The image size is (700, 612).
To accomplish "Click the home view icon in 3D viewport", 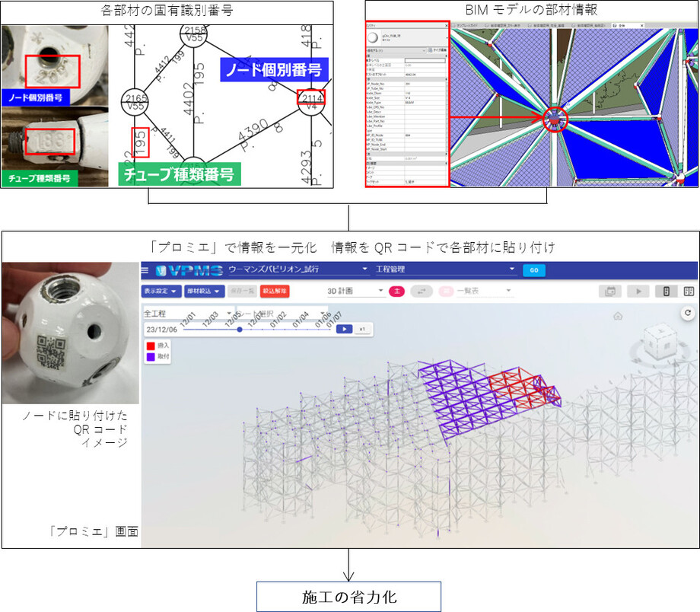I will (618, 316).
